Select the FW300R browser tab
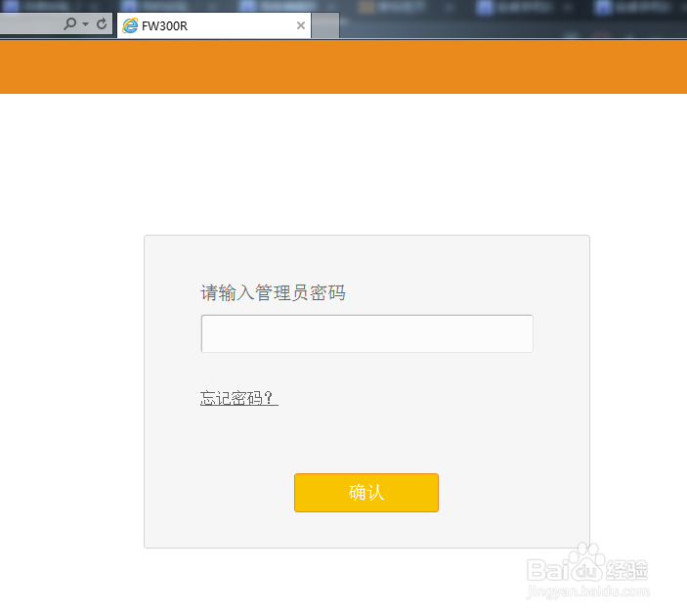 click(x=214, y=25)
